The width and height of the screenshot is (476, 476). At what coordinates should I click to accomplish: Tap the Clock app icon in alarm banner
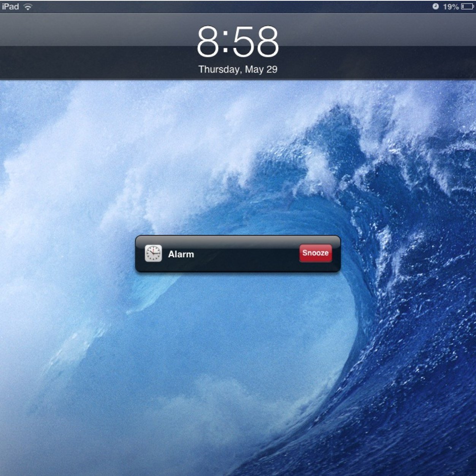(153, 253)
